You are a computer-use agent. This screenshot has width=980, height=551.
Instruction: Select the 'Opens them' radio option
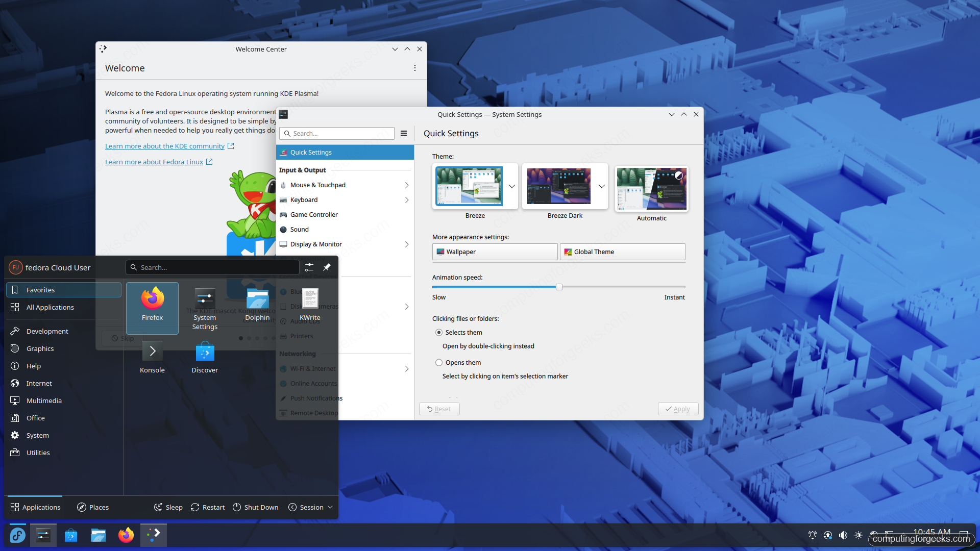(439, 362)
